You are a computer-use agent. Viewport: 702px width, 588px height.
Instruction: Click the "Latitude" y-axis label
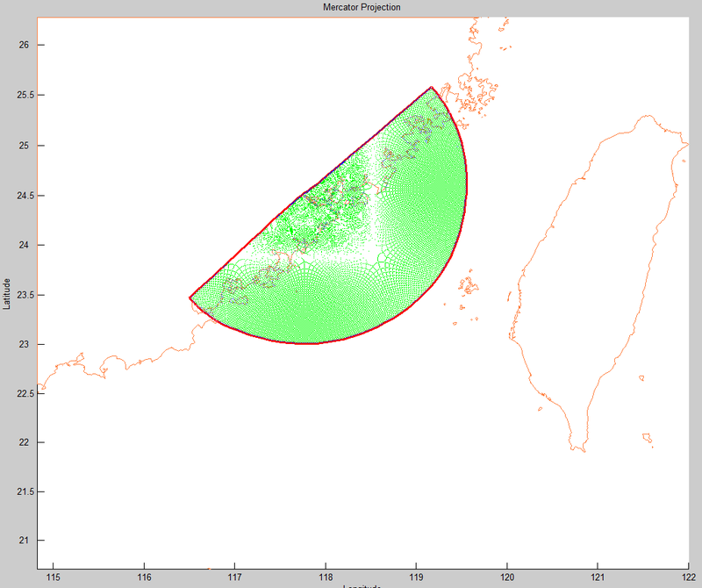click(7, 293)
